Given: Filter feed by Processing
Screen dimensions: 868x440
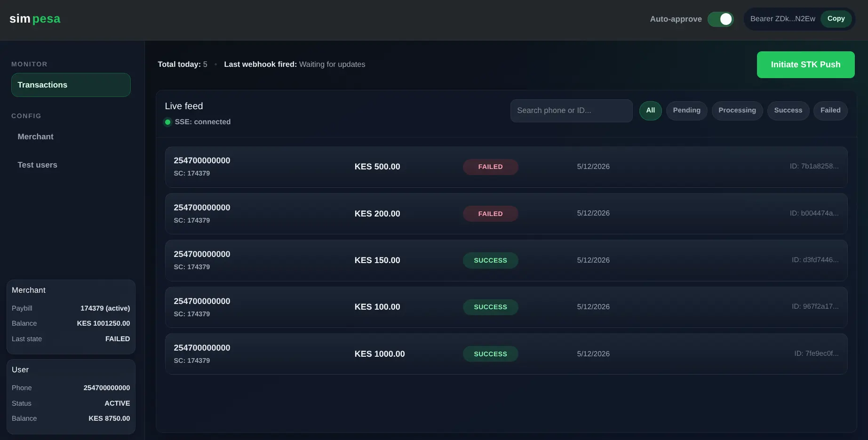Looking at the screenshot, I should tap(737, 111).
